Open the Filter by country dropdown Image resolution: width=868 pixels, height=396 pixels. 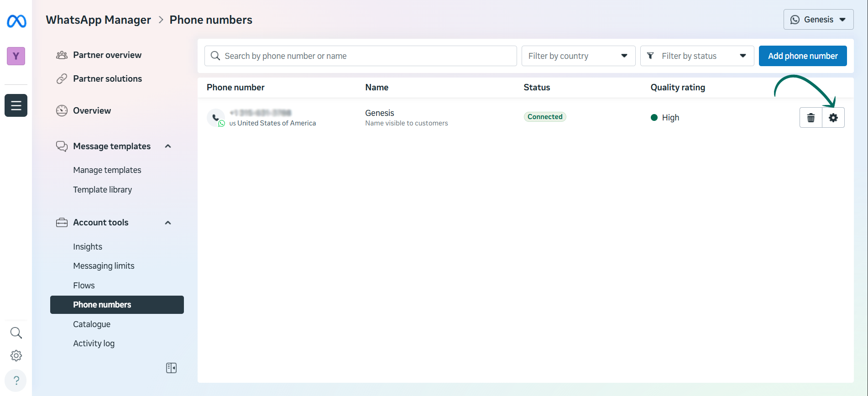(x=578, y=56)
